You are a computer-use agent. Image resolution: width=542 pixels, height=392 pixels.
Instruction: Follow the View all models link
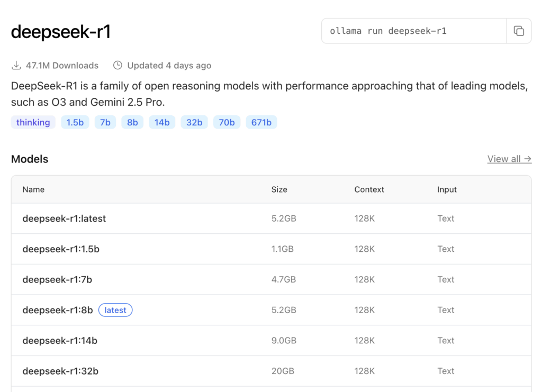point(509,159)
